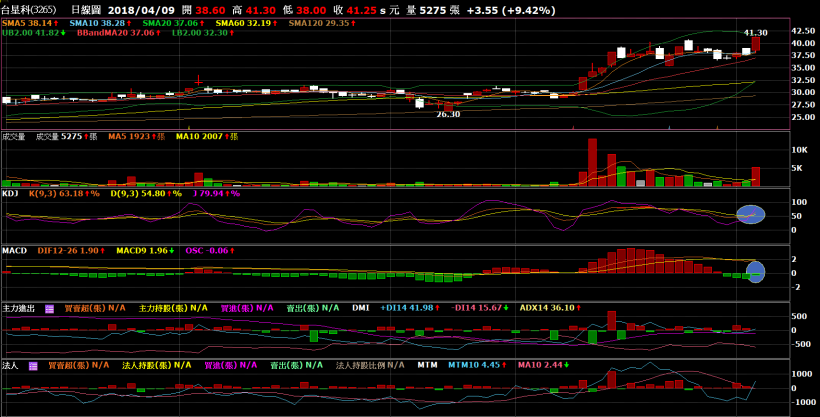Screen dimensions: 820x417
Task: Click the red cross marker on the price chart
Action: click(x=198, y=78)
